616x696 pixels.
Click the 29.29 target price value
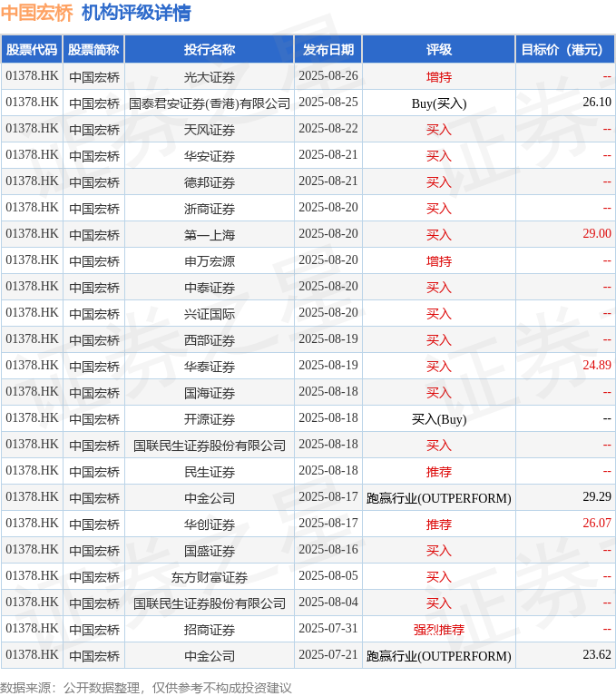pos(597,496)
